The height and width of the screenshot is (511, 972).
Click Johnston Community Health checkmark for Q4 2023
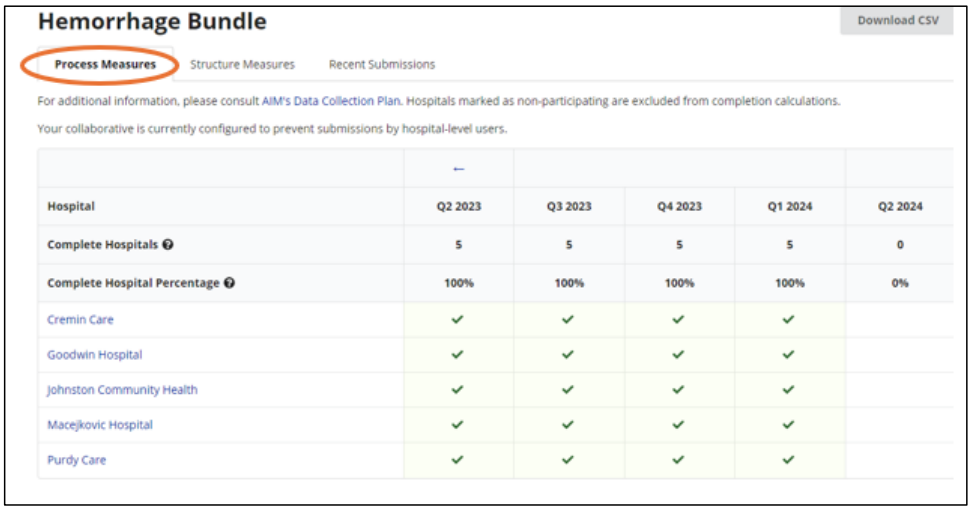click(x=678, y=390)
